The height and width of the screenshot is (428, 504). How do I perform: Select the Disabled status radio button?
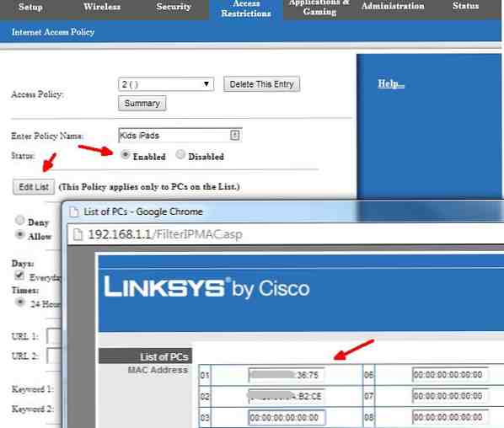coord(180,154)
